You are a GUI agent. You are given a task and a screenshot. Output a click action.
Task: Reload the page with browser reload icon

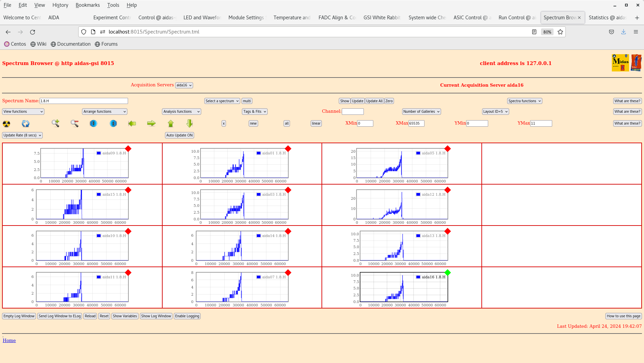pos(33,32)
